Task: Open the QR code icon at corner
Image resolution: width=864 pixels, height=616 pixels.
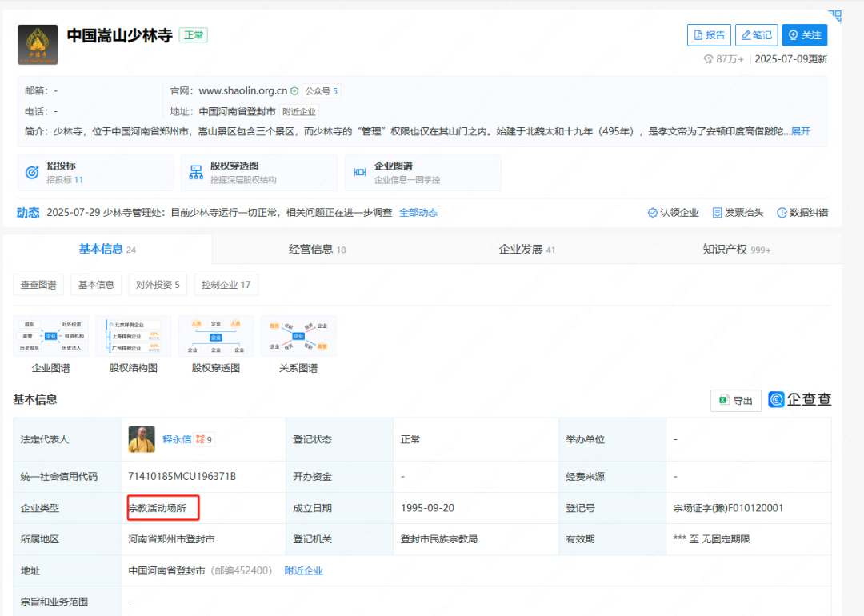Action: pyautogui.click(x=835, y=16)
